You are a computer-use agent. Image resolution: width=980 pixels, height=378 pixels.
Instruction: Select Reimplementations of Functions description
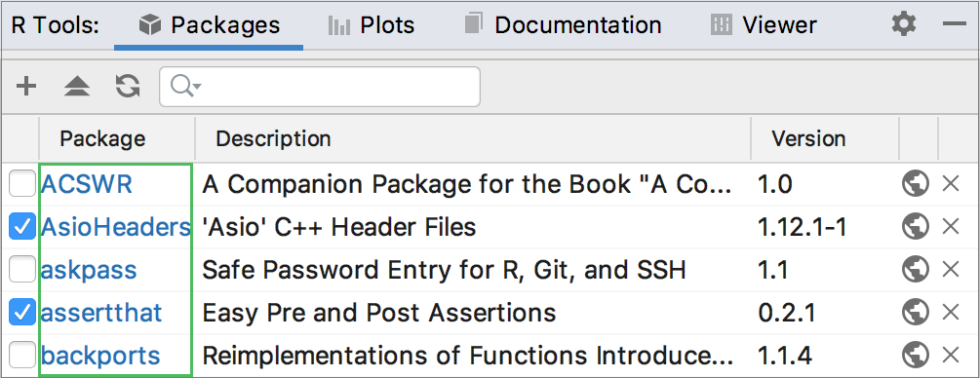[x=467, y=356]
